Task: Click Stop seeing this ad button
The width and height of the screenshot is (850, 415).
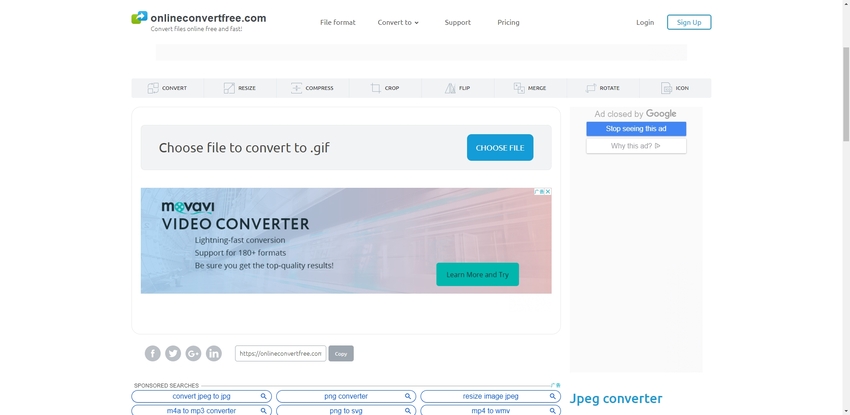Action: 636,129
